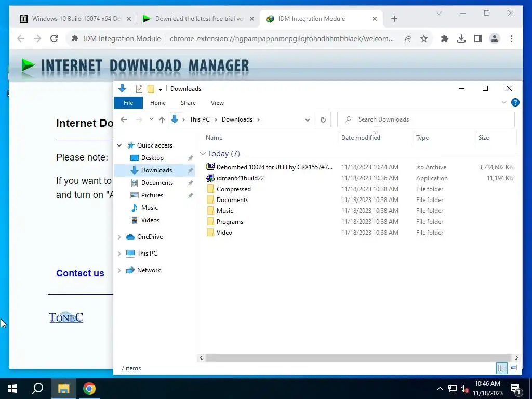532x399 pixels.
Task: Close the IDM Integration Module tab
Action: point(375,19)
